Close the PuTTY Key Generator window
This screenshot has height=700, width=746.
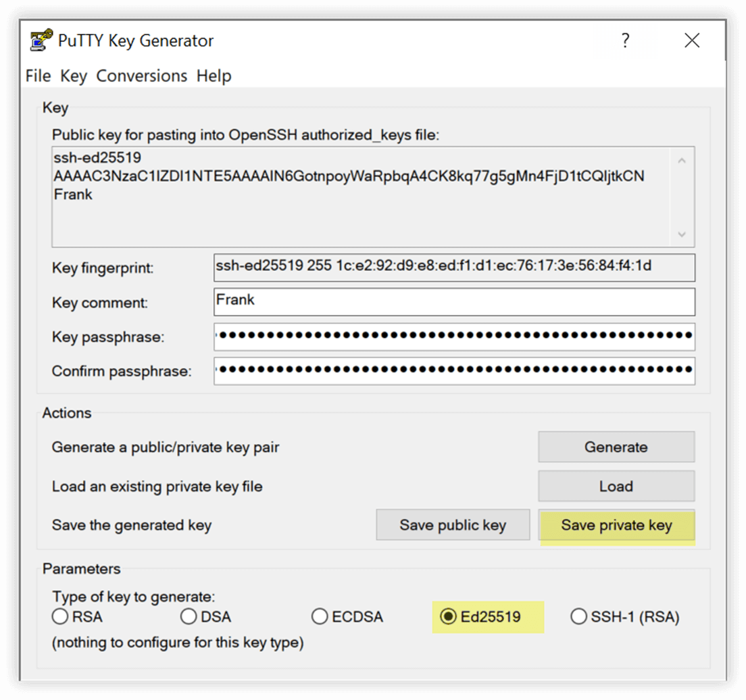pos(692,41)
